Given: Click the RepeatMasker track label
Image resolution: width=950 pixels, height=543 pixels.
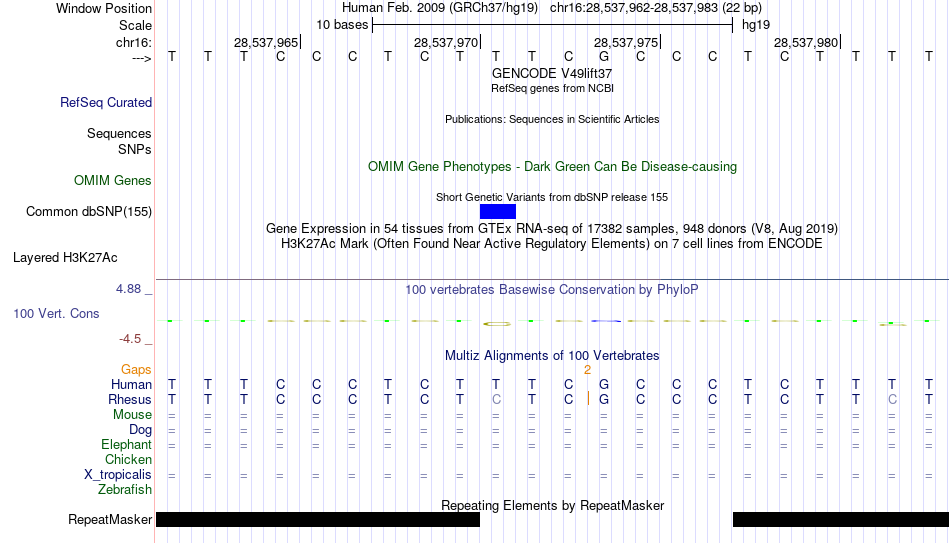Looking at the screenshot, I should 110,519.
